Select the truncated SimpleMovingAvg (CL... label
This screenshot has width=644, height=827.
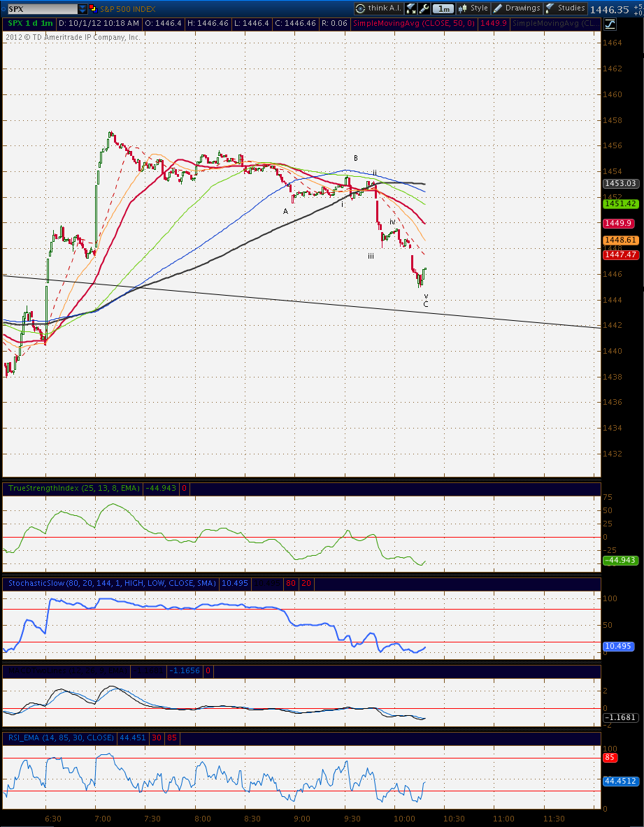click(555, 23)
